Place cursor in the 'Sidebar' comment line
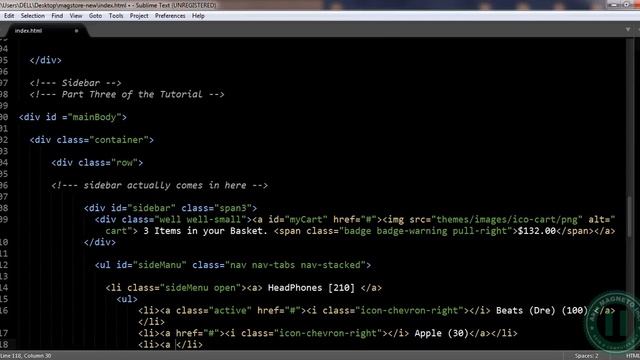The width and height of the screenshot is (640, 360). pyautogui.click(x=76, y=83)
